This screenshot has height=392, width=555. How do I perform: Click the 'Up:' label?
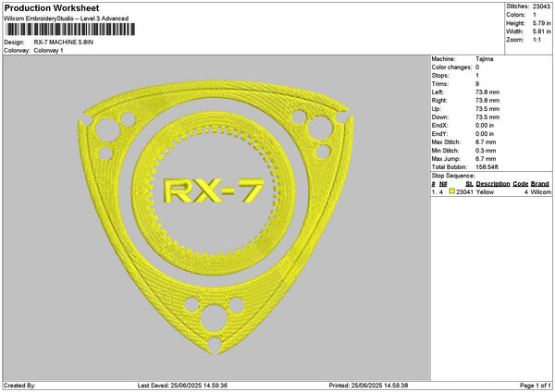(x=436, y=109)
